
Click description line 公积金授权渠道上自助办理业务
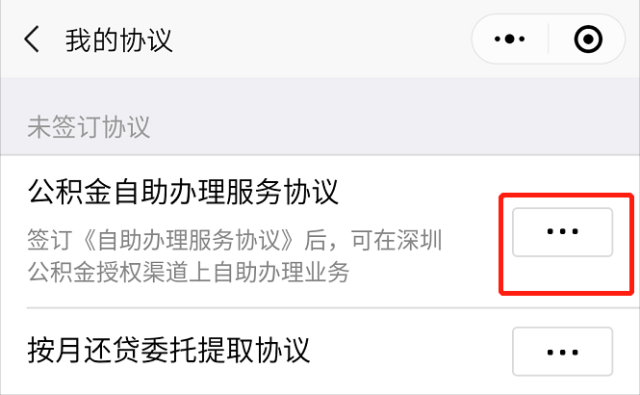point(189,272)
